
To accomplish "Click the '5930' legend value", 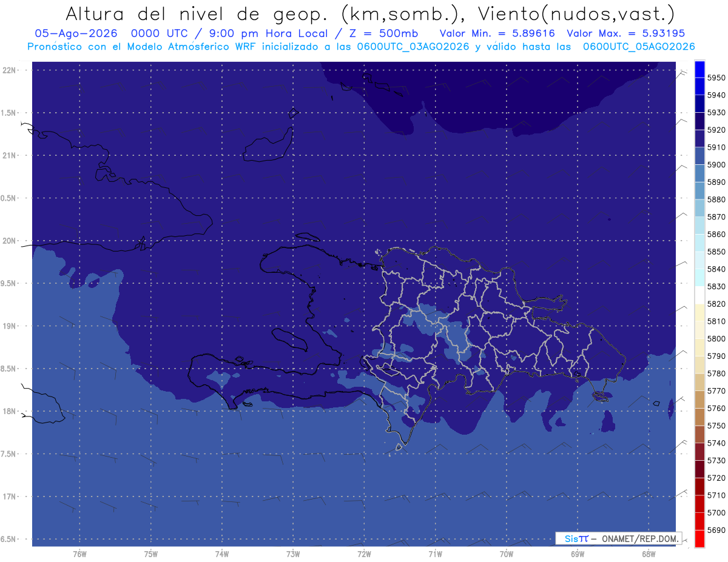I will [717, 113].
